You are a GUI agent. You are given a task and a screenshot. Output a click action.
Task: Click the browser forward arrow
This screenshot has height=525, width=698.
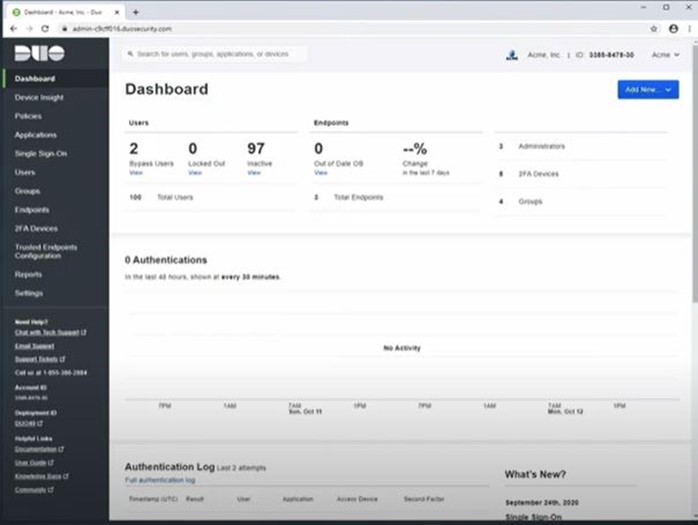(x=29, y=28)
